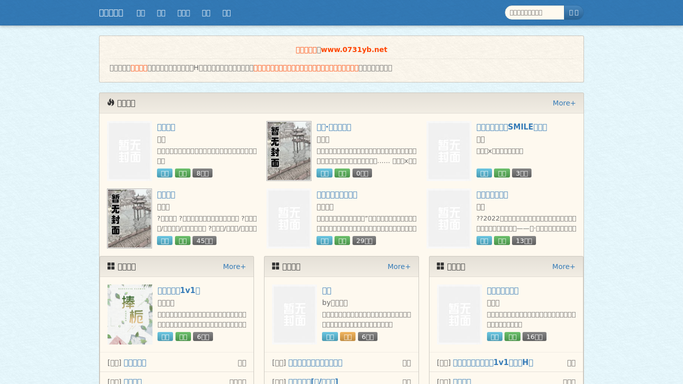
Task: Open More+ in the right category panel
Action: [563, 266]
